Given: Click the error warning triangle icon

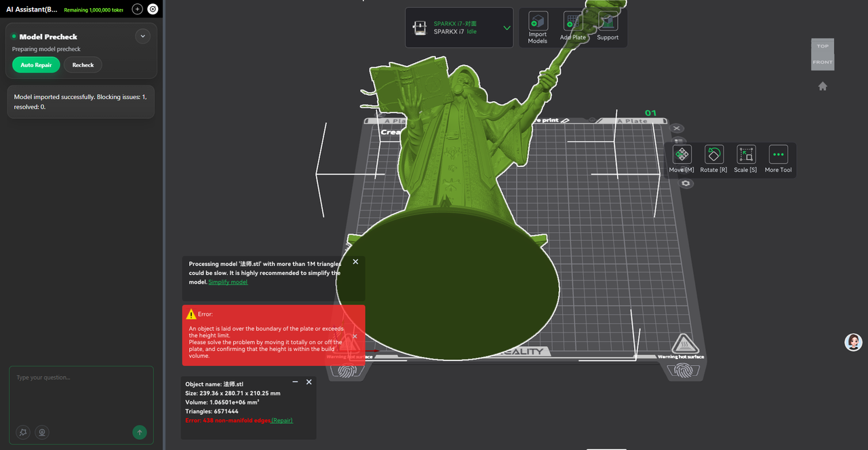Looking at the screenshot, I should coord(191,314).
